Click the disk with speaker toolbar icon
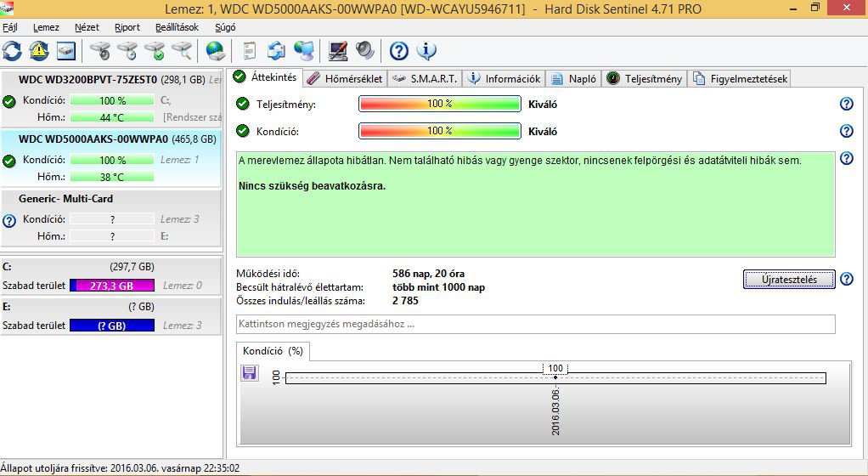Viewport: 868px width, 476px height. tap(100, 51)
